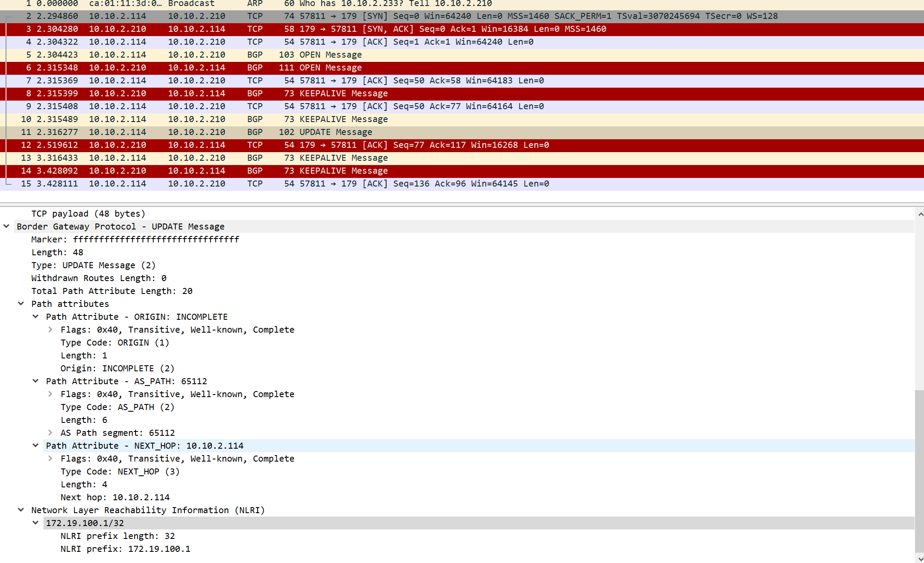Expand Flags under the ORIGIN attribute
This screenshot has width=924, height=563.
pyautogui.click(x=50, y=329)
